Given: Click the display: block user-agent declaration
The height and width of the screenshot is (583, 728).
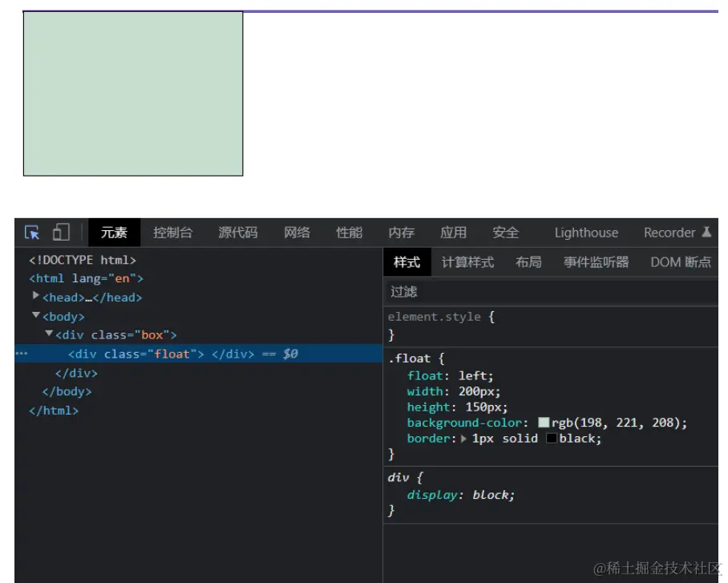Looking at the screenshot, I should point(460,495).
